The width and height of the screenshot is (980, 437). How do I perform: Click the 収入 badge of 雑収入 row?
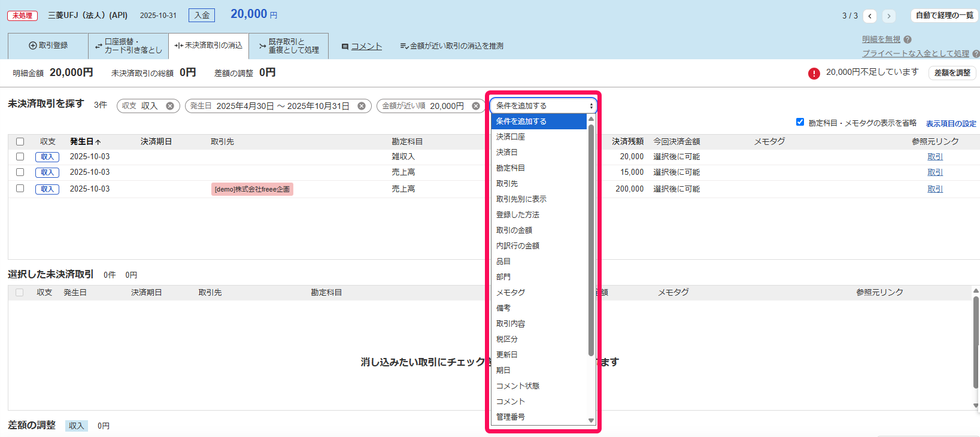pyautogui.click(x=47, y=157)
